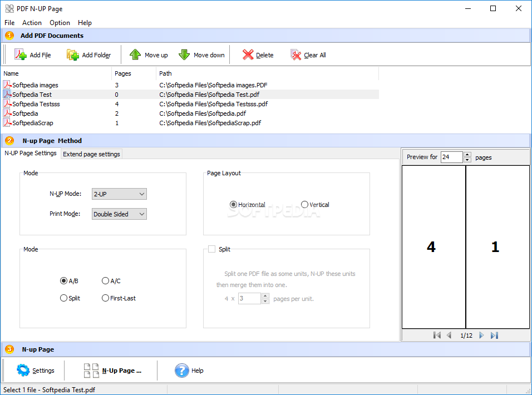Sort by the Name column header

coord(56,73)
